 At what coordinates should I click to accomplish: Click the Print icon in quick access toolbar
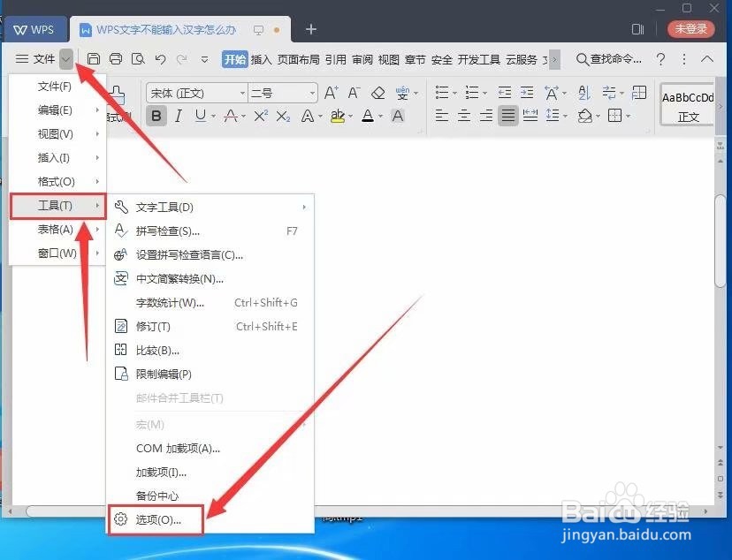click(116, 57)
